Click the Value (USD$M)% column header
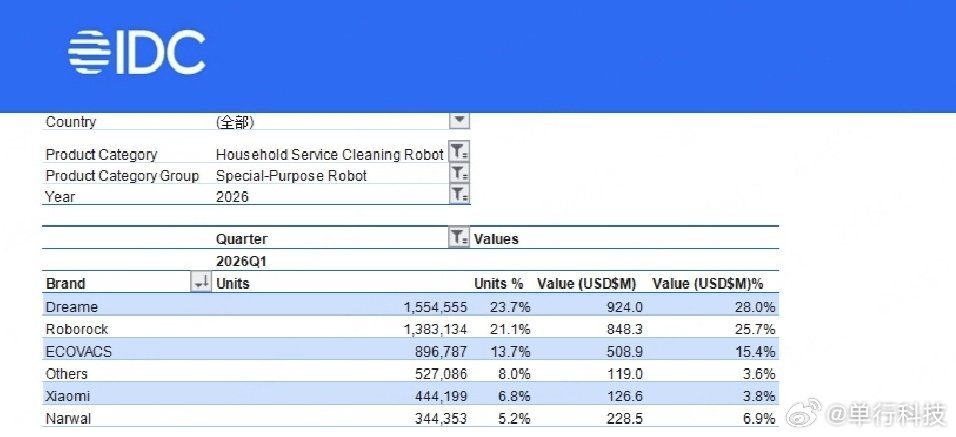956x437 pixels. 708,283
